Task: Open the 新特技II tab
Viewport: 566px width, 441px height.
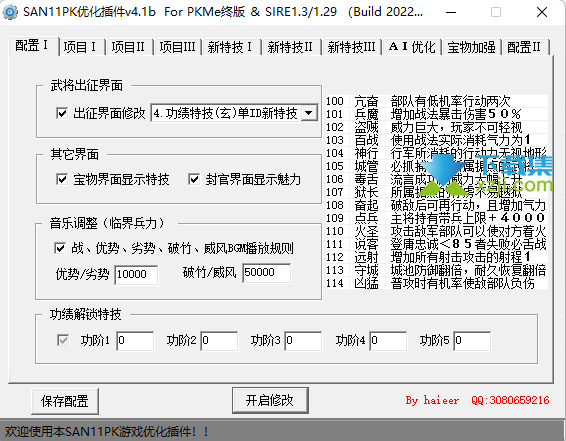Action: 291,47
